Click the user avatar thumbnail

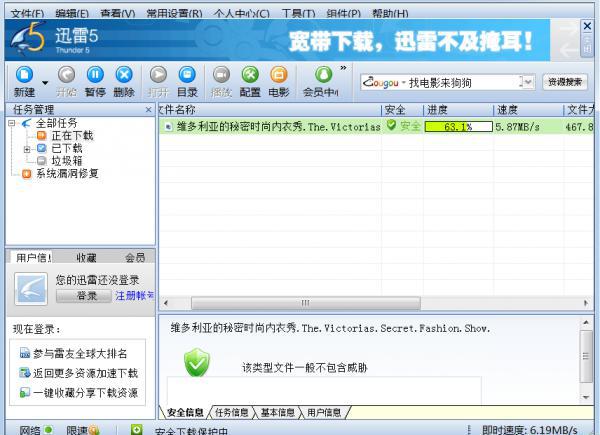(31, 289)
